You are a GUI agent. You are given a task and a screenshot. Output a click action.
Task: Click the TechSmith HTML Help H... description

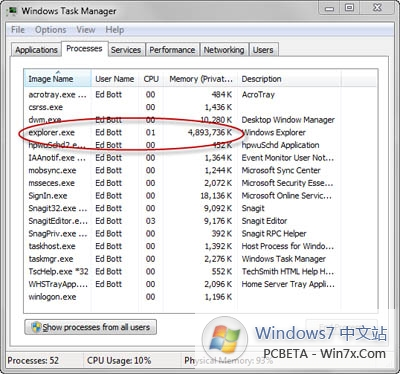click(288, 272)
